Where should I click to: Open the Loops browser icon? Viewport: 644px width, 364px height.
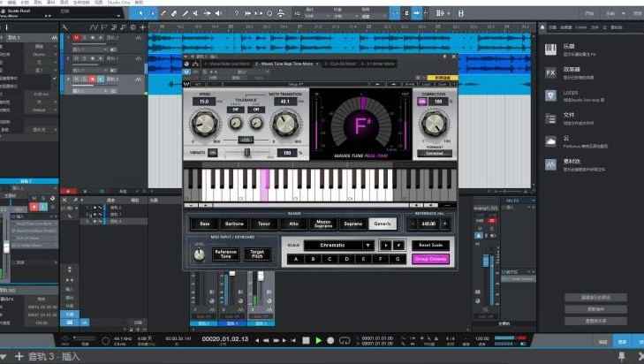coord(550,95)
